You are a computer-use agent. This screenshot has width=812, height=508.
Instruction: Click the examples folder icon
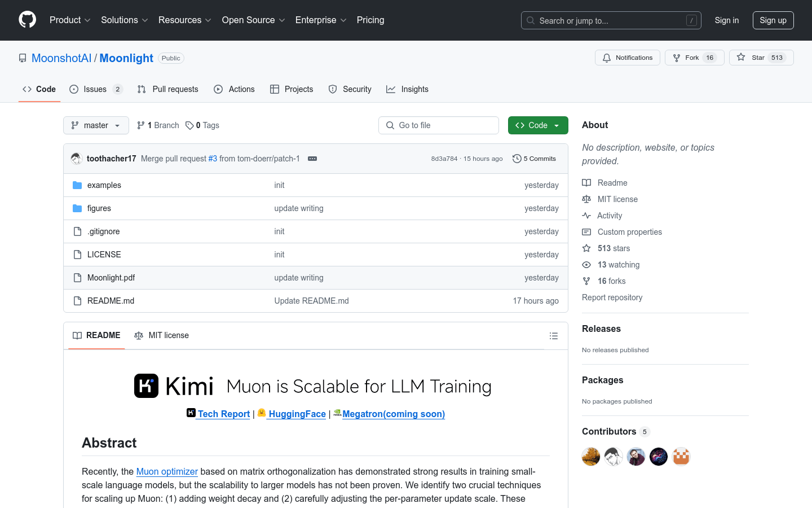pyautogui.click(x=77, y=185)
